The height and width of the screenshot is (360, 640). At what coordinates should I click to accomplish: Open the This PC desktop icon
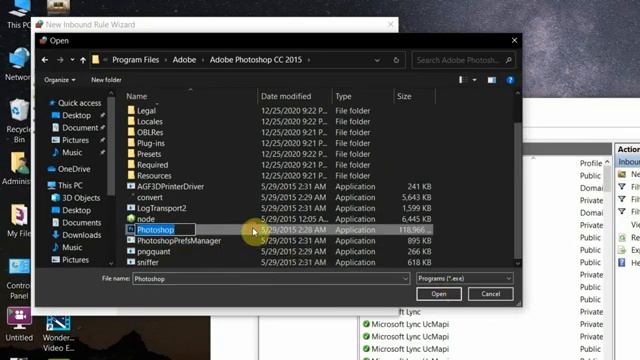point(19,14)
